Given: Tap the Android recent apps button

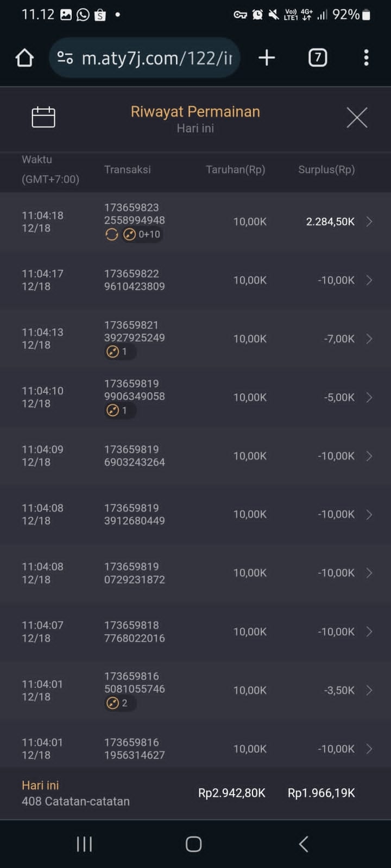Looking at the screenshot, I should tap(84, 844).
